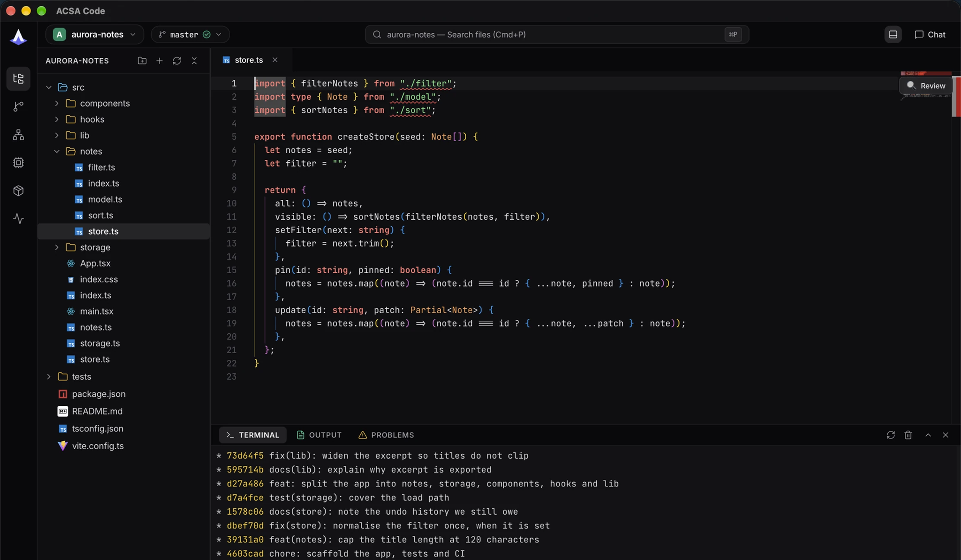This screenshot has width=961, height=560.
Task: Expand the tests folder
Action: (x=49, y=376)
